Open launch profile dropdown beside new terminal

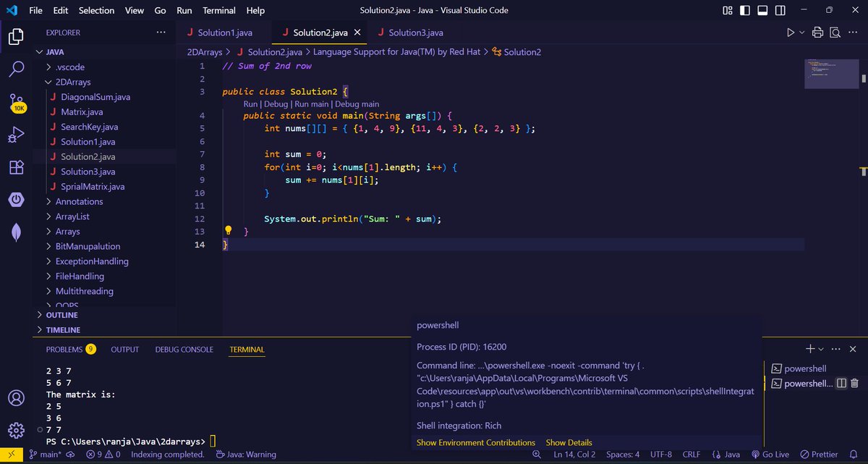click(x=822, y=349)
